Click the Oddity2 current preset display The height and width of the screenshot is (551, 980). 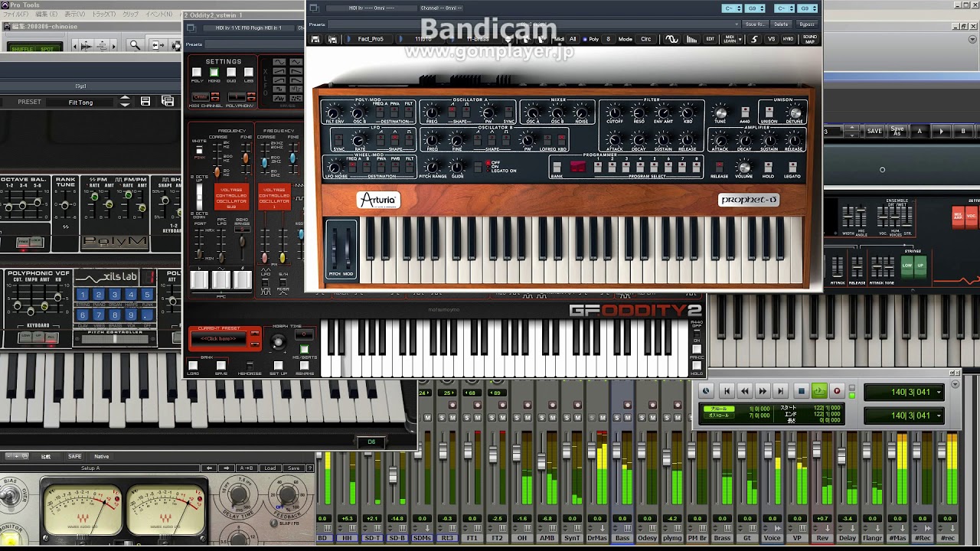point(220,338)
